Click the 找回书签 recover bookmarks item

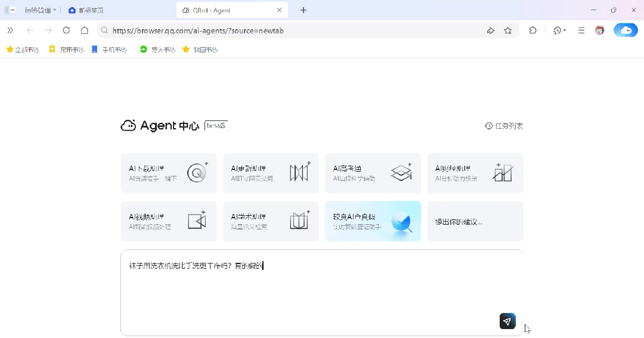point(200,49)
